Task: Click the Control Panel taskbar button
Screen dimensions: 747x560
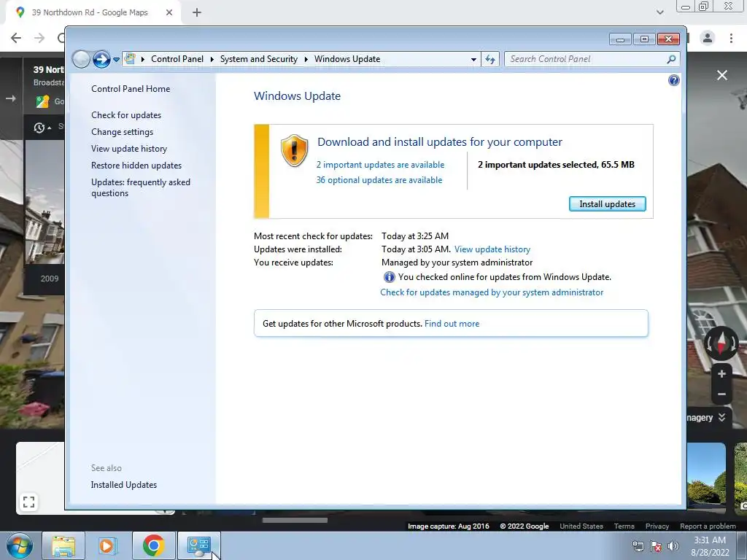Action: (198, 545)
